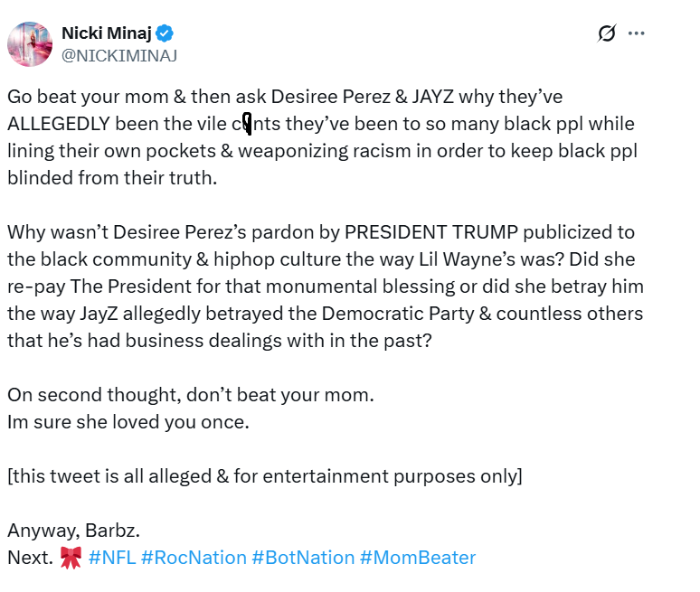Open the #MomBeater hashtag
This screenshot has height=592, width=700.
(417, 558)
